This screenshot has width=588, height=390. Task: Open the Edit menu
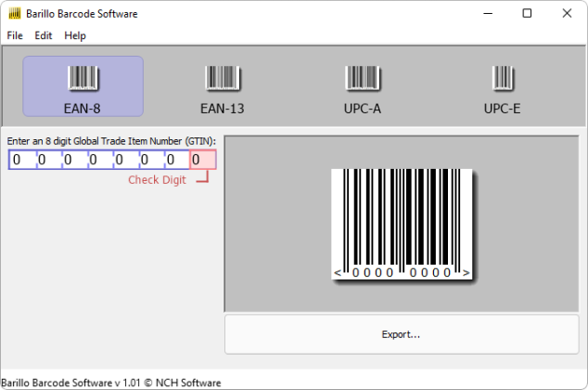pos(43,35)
